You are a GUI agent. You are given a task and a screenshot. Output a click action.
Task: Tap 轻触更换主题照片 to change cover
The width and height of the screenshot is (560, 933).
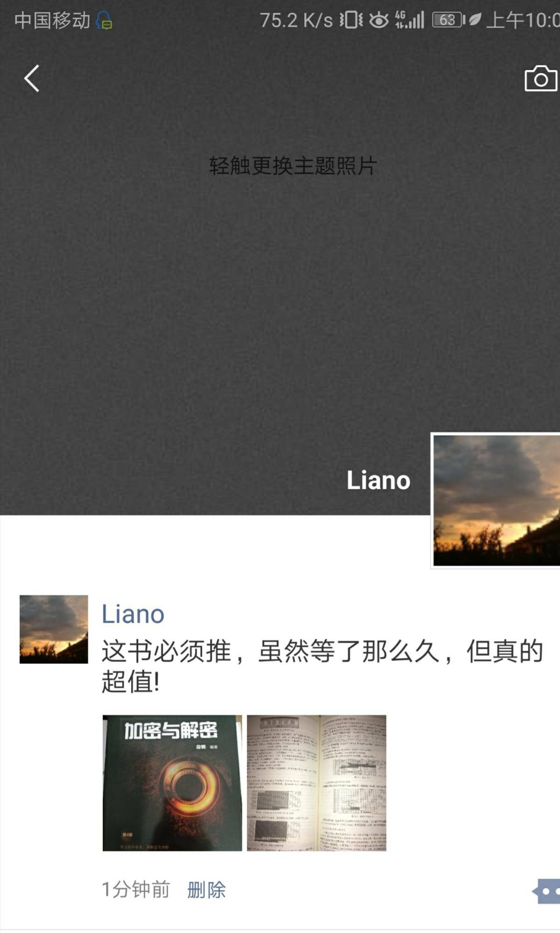pos(293,166)
